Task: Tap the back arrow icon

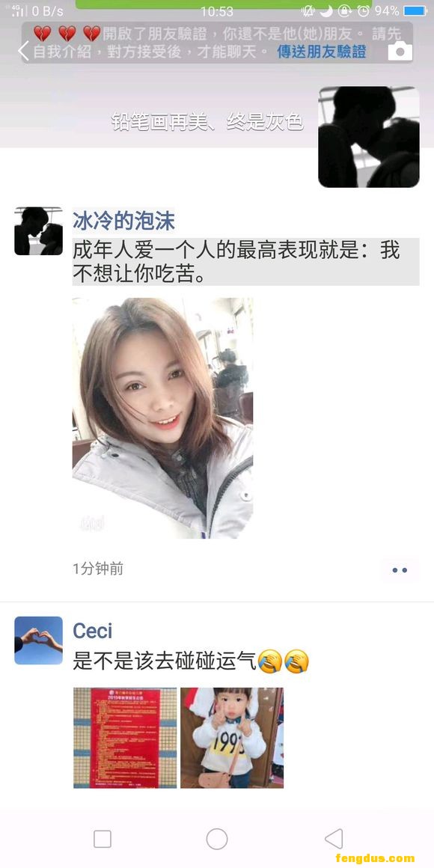Action: pyautogui.click(x=22, y=50)
